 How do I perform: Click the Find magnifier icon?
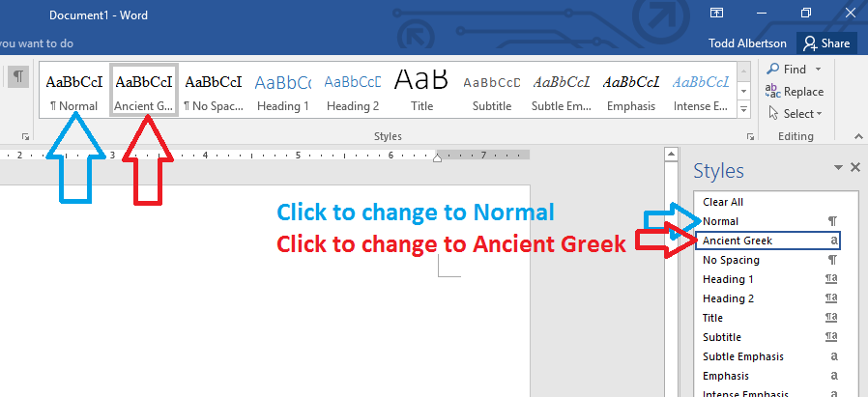(772, 70)
